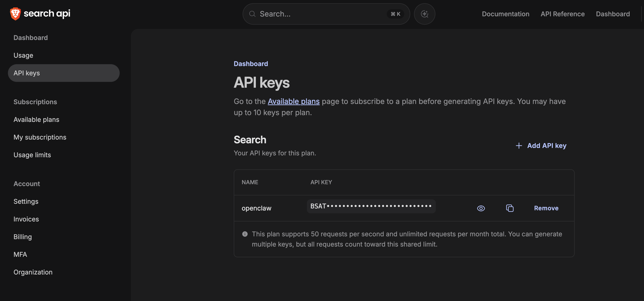Click the plus icon next to Add API key
The width and height of the screenshot is (644, 301).
pyautogui.click(x=519, y=146)
